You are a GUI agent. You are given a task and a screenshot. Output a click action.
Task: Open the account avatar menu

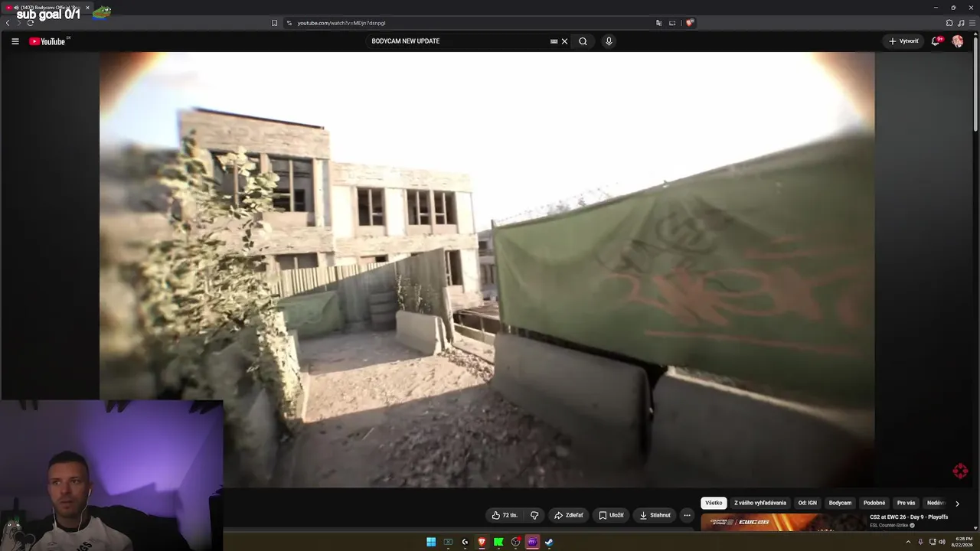pyautogui.click(x=958, y=41)
